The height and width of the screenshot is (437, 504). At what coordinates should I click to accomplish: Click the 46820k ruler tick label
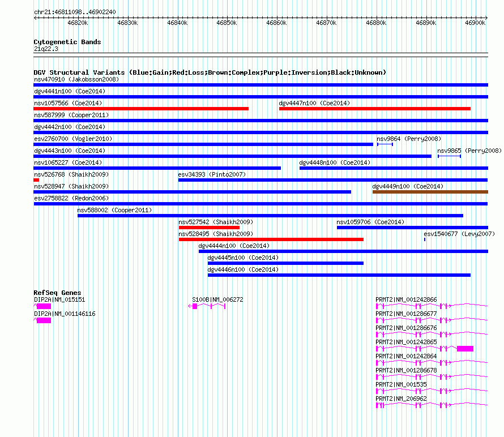coord(78,23)
